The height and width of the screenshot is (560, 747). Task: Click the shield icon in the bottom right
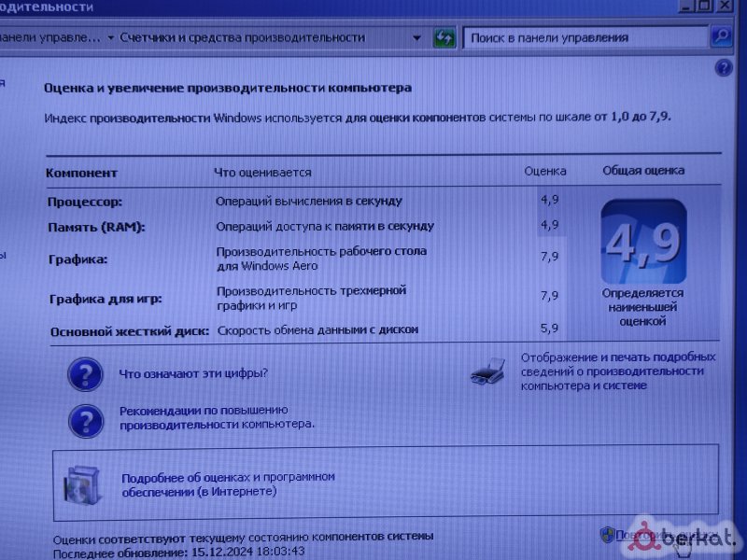(x=607, y=535)
